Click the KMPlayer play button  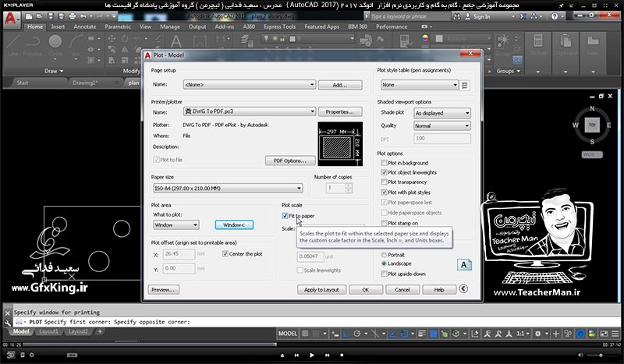(311, 355)
